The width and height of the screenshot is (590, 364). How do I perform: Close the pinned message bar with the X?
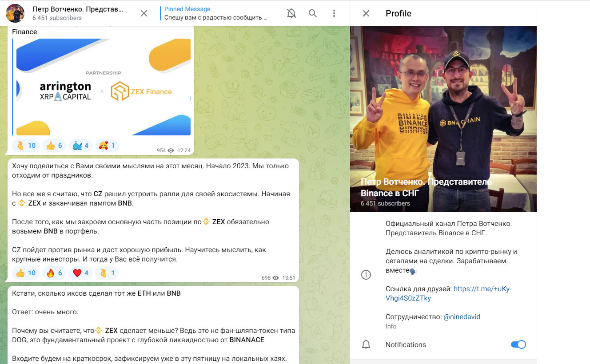(x=144, y=13)
